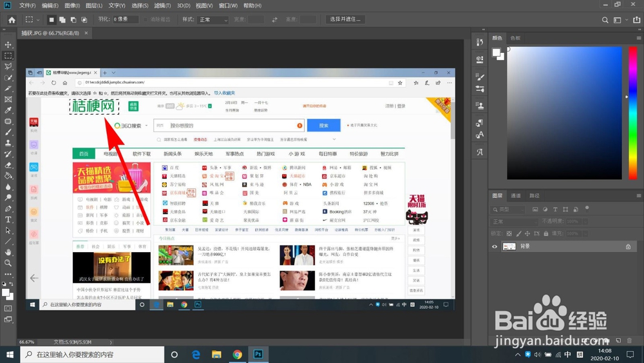
Task: Click the foreground color swatch in Color panel
Action: click(x=496, y=52)
